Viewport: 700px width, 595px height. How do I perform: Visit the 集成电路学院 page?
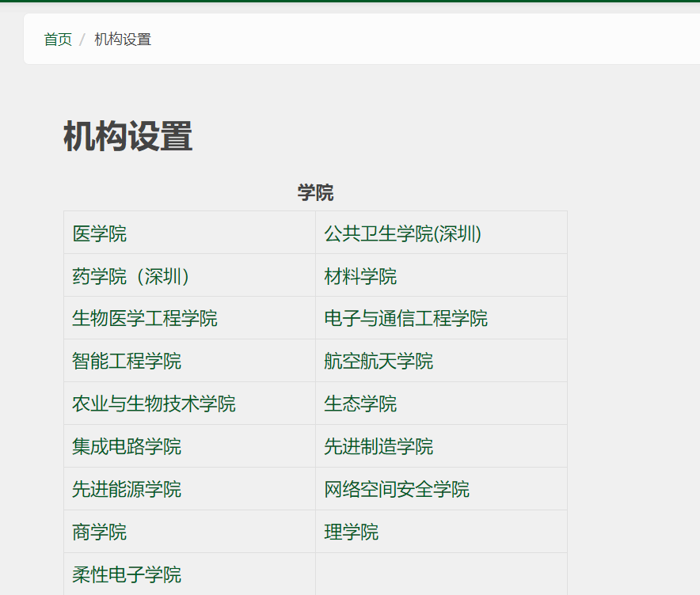(127, 446)
